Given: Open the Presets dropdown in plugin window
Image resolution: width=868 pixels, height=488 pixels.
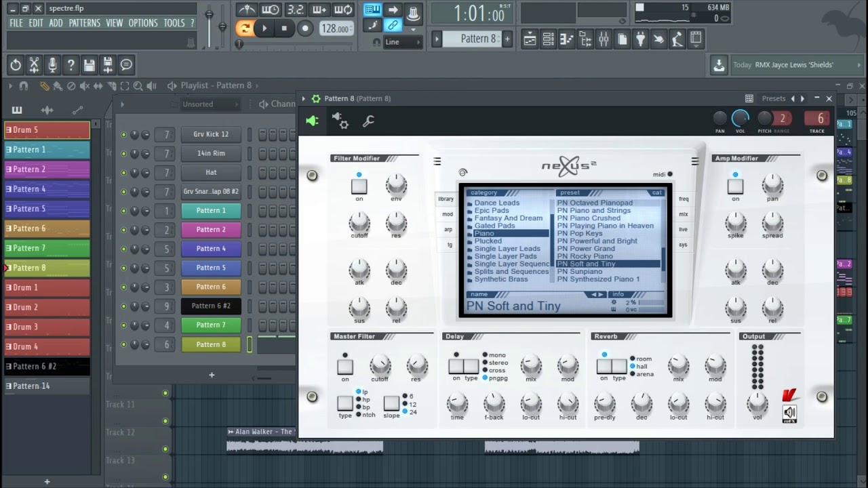Looking at the screenshot, I should 773,99.
